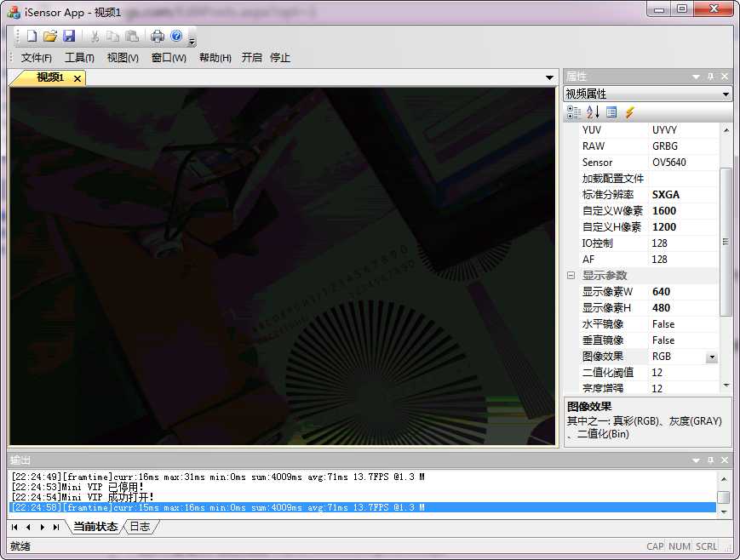740x560 pixels.
Task: Open a file with the folder icon
Action: pos(50,37)
